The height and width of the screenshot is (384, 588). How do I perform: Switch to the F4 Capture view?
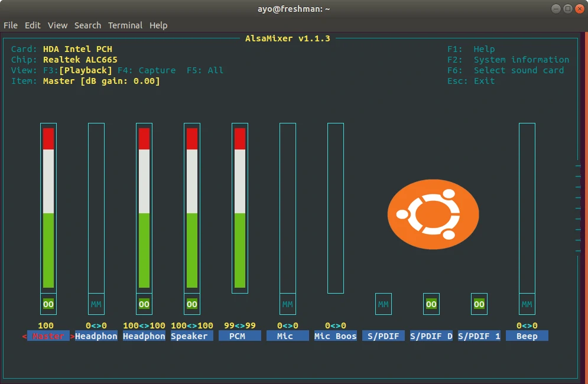tap(147, 70)
